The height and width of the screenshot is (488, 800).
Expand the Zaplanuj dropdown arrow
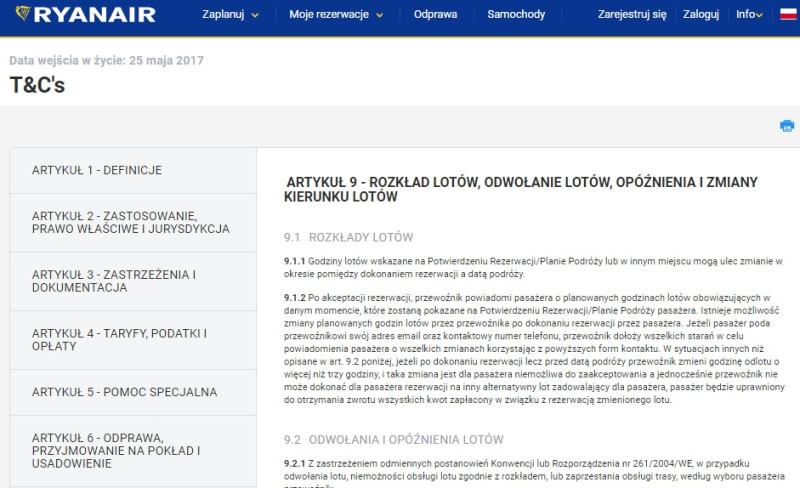pos(255,15)
